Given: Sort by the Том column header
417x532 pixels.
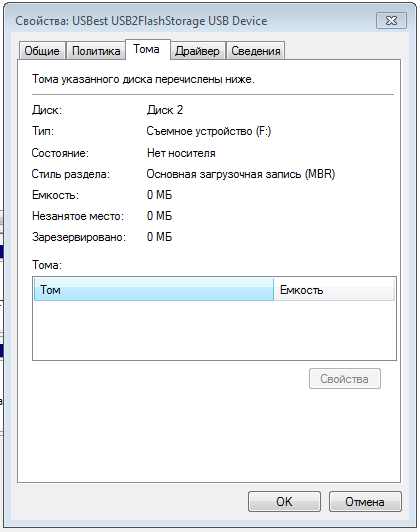Looking at the screenshot, I should point(154,290).
